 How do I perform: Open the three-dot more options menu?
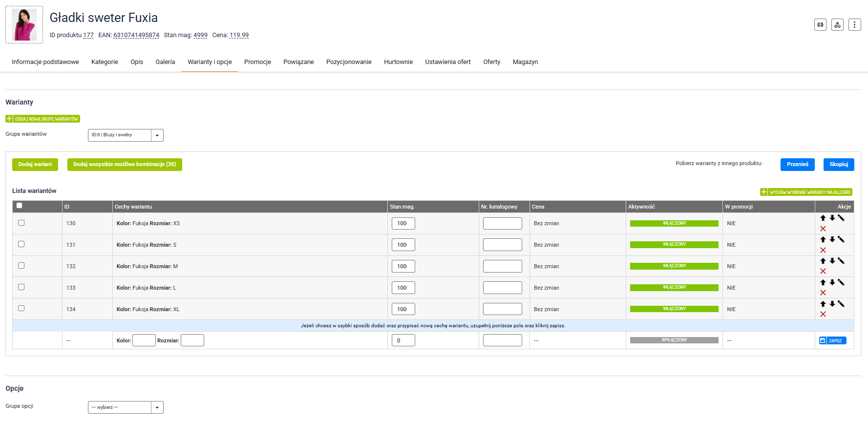(854, 25)
